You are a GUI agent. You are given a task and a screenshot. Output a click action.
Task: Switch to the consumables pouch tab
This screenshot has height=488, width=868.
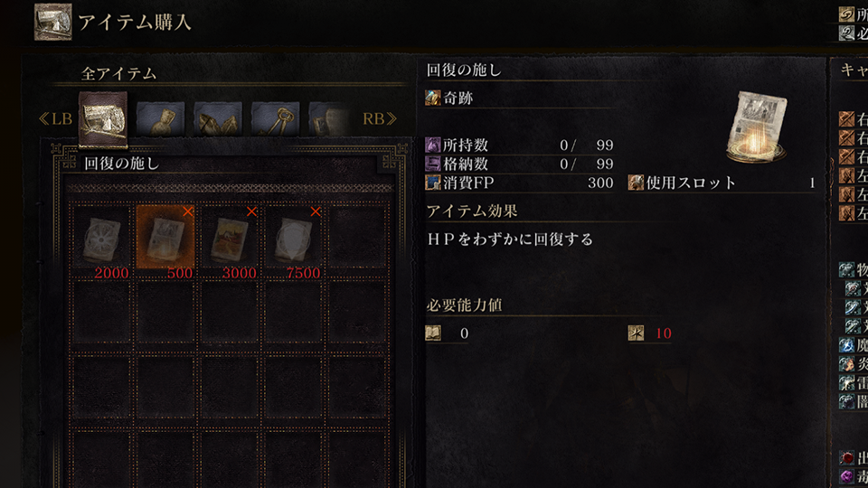click(x=161, y=118)
